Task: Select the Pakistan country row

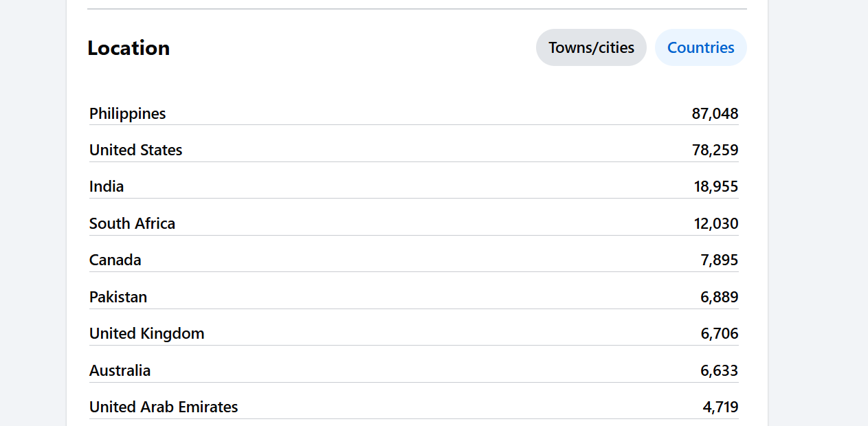Action: coord(414,297)
